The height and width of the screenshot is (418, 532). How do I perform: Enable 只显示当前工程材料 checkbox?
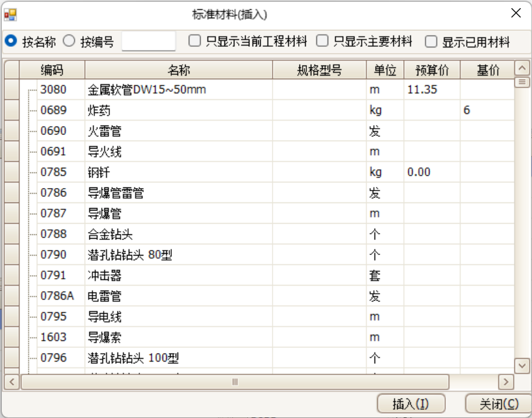[x=194, y=41]
